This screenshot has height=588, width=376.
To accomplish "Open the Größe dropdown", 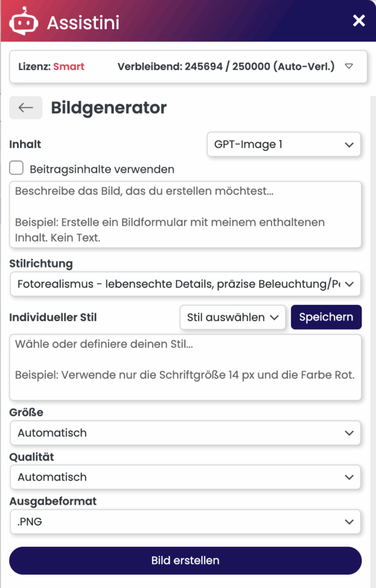I will (x=185, y=433).
